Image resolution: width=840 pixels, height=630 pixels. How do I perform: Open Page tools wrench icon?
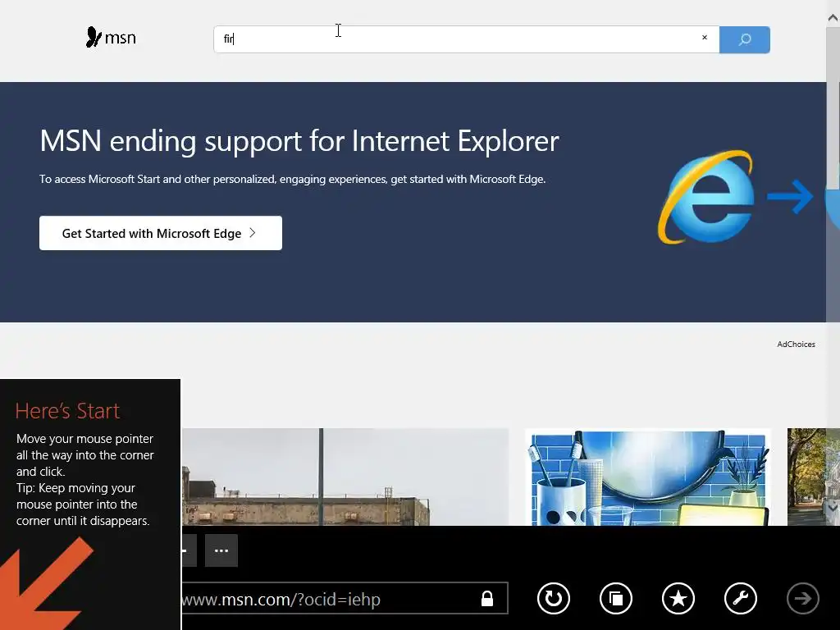pyautogui.click(x=741, y=598)
